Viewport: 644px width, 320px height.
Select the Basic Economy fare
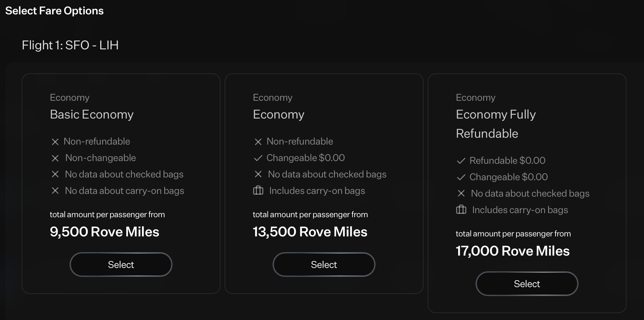(x=121, y=264)
